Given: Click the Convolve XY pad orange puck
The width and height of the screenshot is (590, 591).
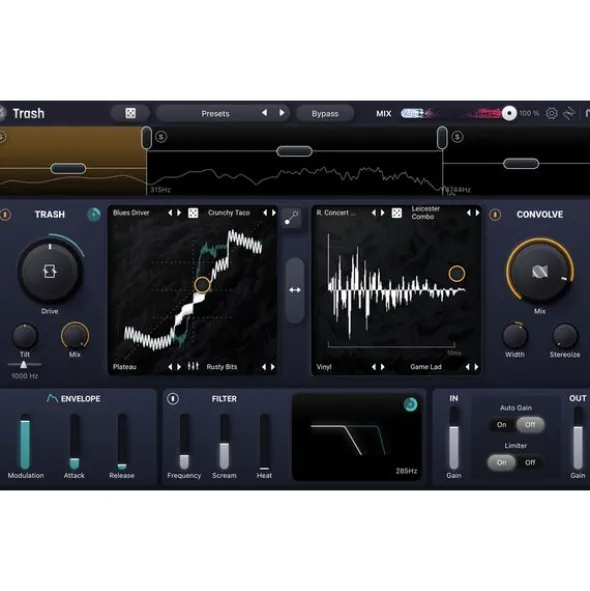Looking at the screenshot, I should [457, 274].
